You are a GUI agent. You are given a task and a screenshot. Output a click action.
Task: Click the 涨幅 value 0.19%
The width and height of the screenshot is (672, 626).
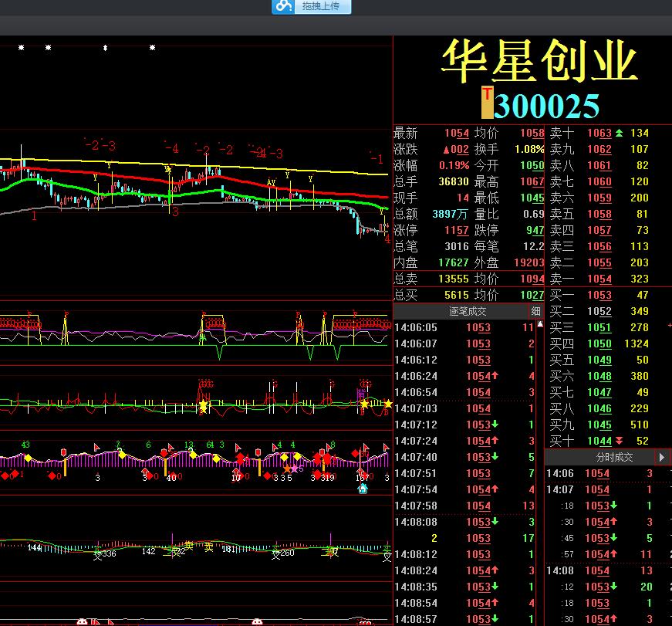tap(454, 165)
